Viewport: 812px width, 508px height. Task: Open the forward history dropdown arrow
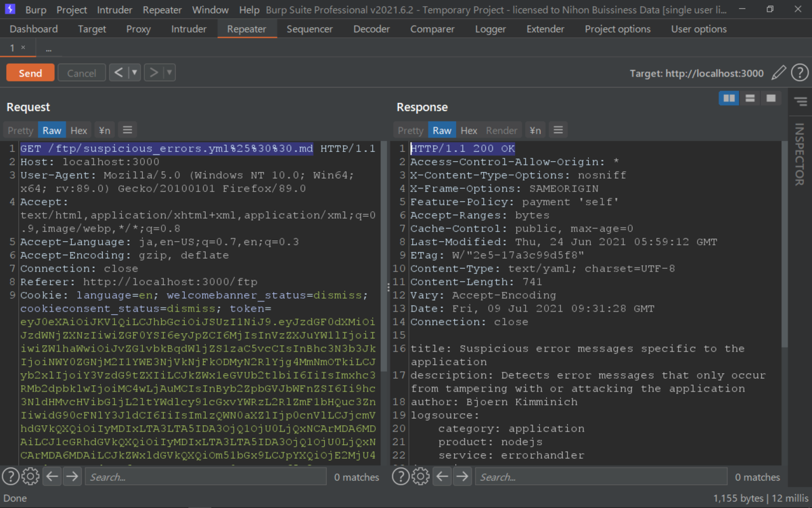(169, 72)
